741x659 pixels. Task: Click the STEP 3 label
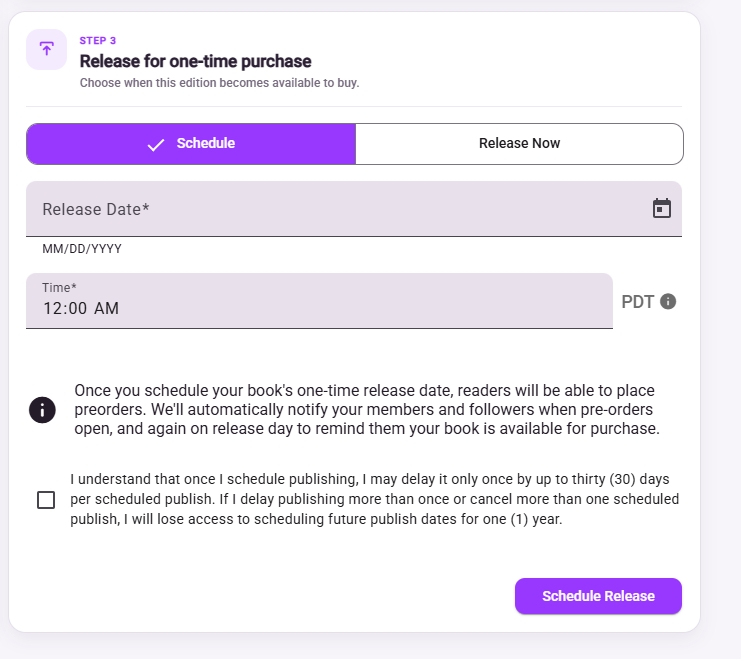(x=98, y=40)
